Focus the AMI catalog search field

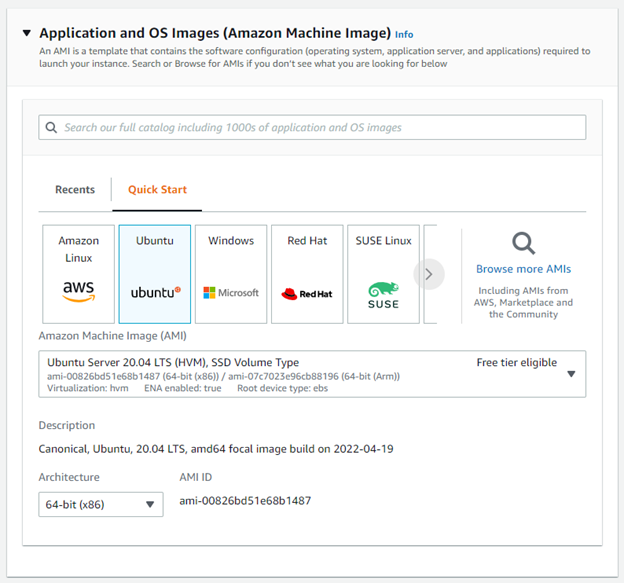pos(312,127)
